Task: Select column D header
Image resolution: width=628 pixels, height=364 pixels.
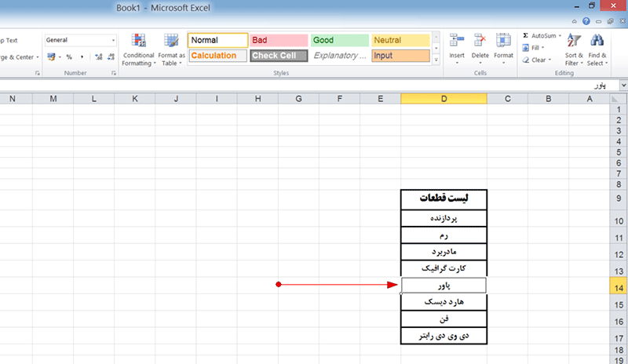Action: (444, 98)
